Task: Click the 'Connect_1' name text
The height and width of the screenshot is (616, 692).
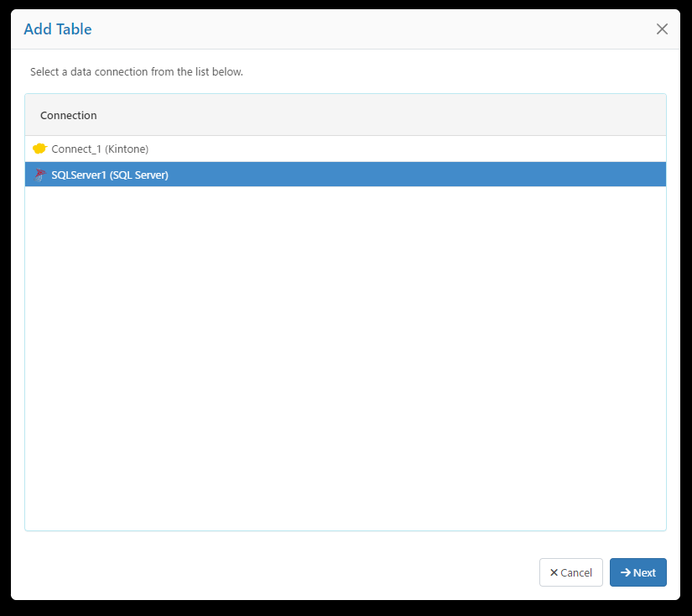Action: [x=76, y=149]
